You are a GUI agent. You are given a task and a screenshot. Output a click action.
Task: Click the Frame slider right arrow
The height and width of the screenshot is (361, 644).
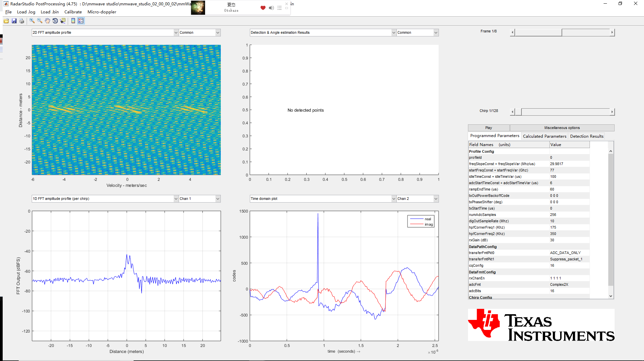612,32
